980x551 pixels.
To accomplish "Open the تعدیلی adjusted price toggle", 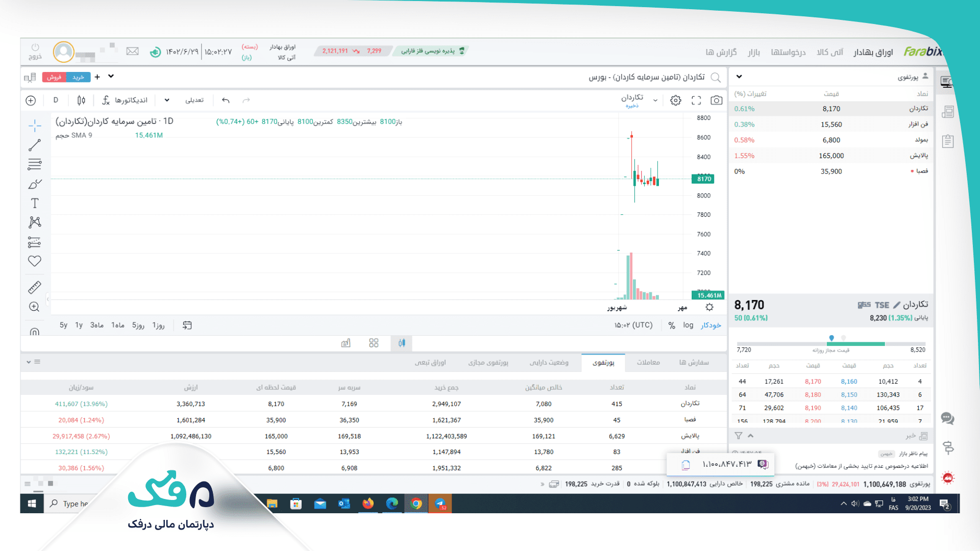I will coord(194,100).
